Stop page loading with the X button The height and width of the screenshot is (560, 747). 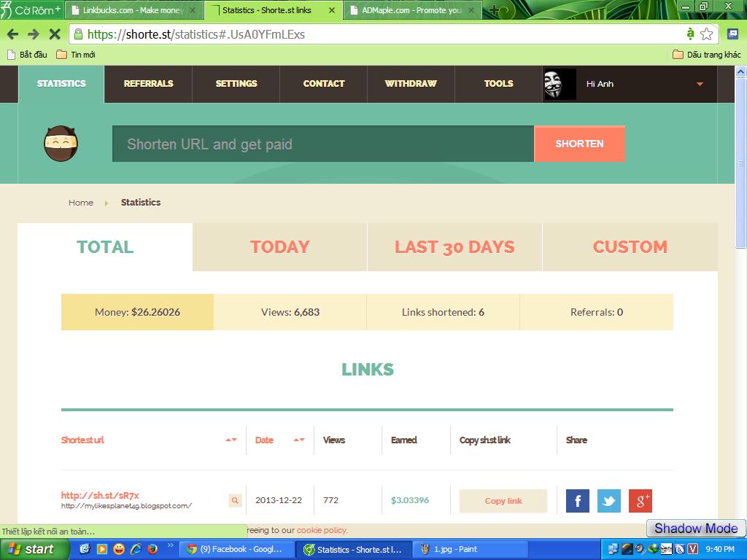pos(55,34)
